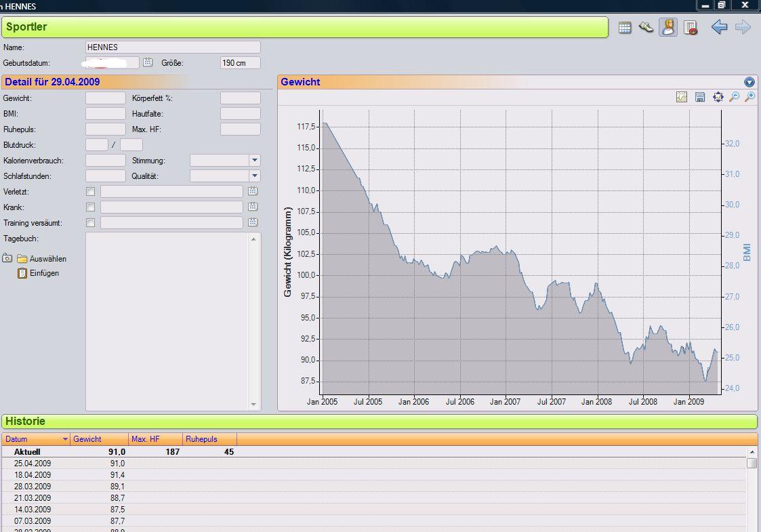Open calendar icon for Verletzt row
The height and width of the screenshot is (532, 761).
coord(253,191)
